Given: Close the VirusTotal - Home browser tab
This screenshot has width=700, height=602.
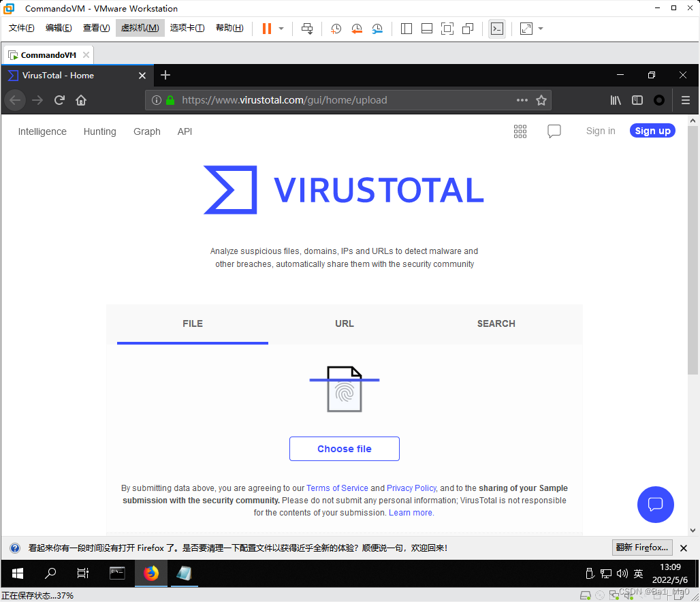Looking at the screenshot, I should [142, 76].
